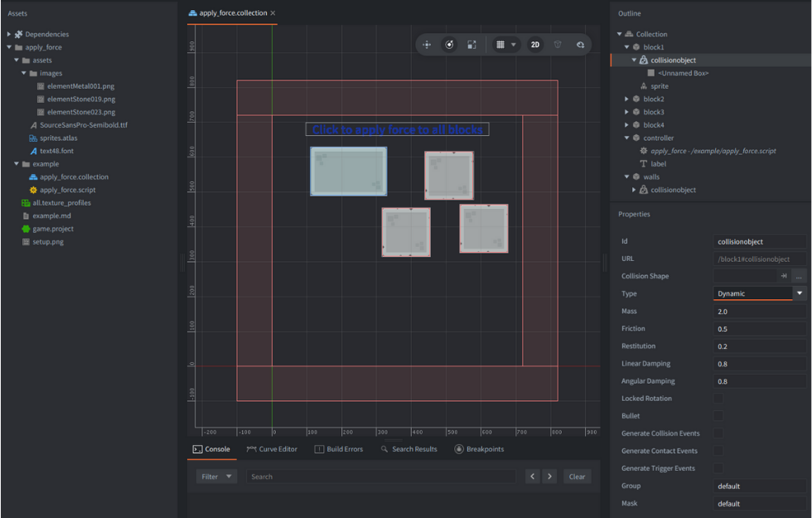Open the Build Errors tab
This screenshot has width=812, height=518.
(x=338, y=449)
